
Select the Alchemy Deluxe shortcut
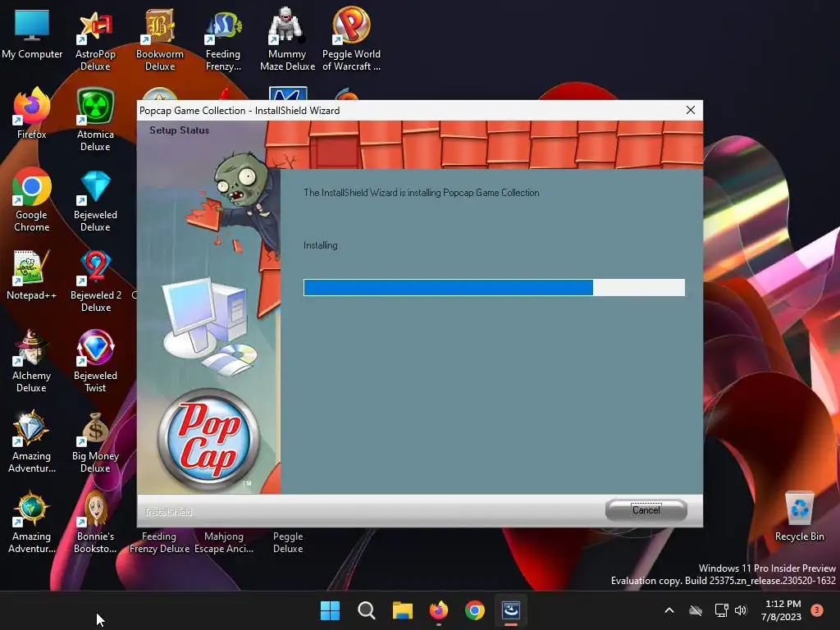coord(32,361)
